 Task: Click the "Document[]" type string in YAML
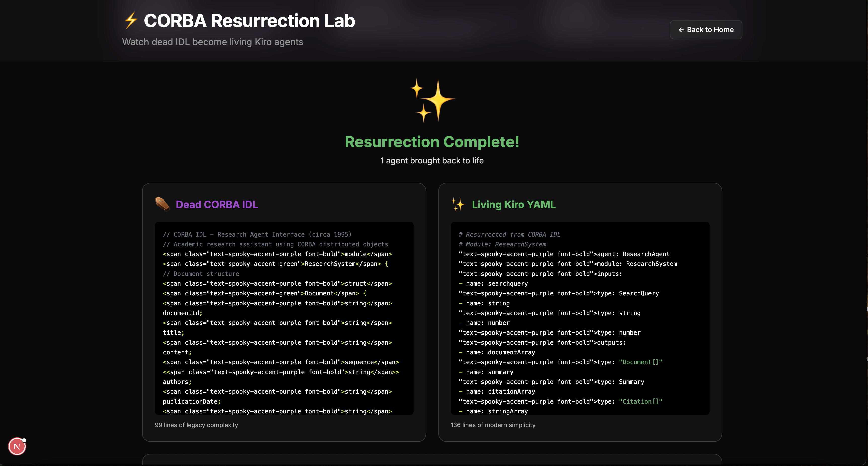(x=640, y=362)
